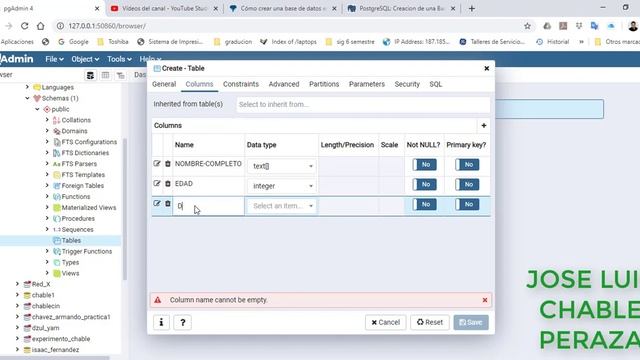Delete the new unnamed column row

click(168, 203)
